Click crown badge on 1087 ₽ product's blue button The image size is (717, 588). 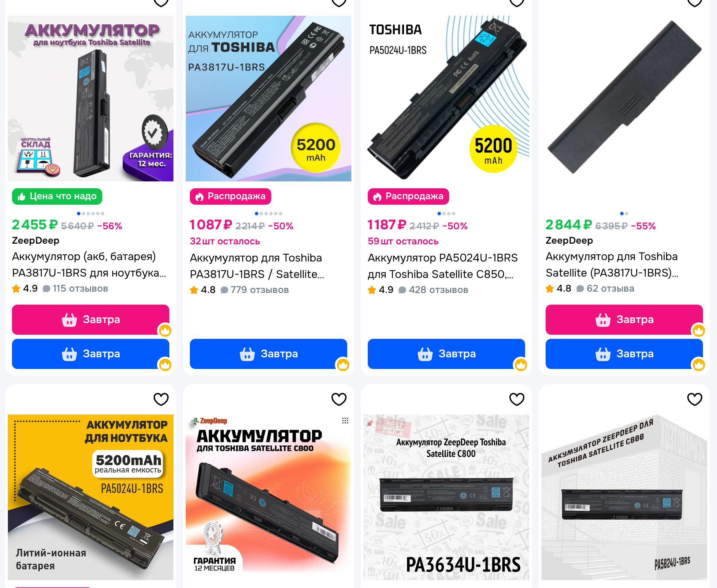coord(343,365)
